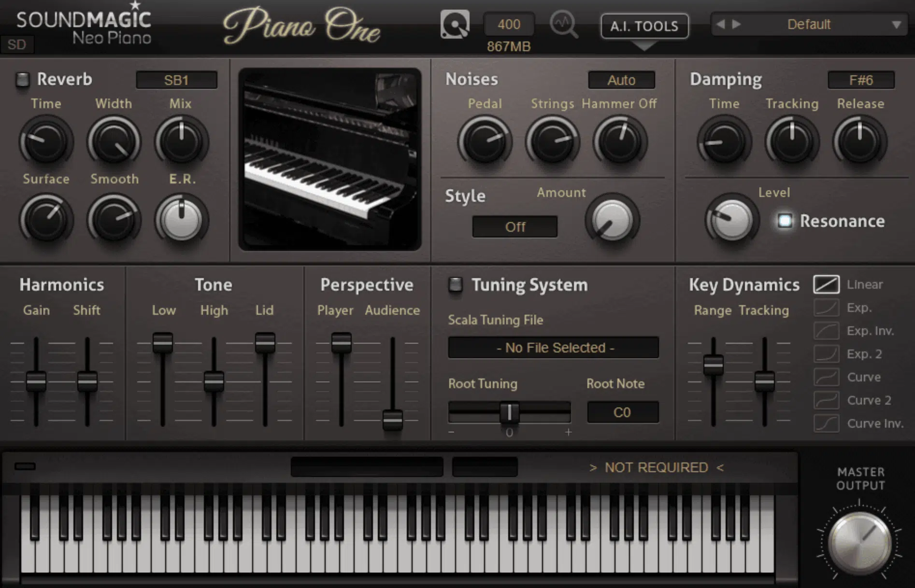Image resolution: width=915 pixels, height=588 pixels.
Task: Select the Curve 2 dynamics icon
Action: tap(826, 400)
